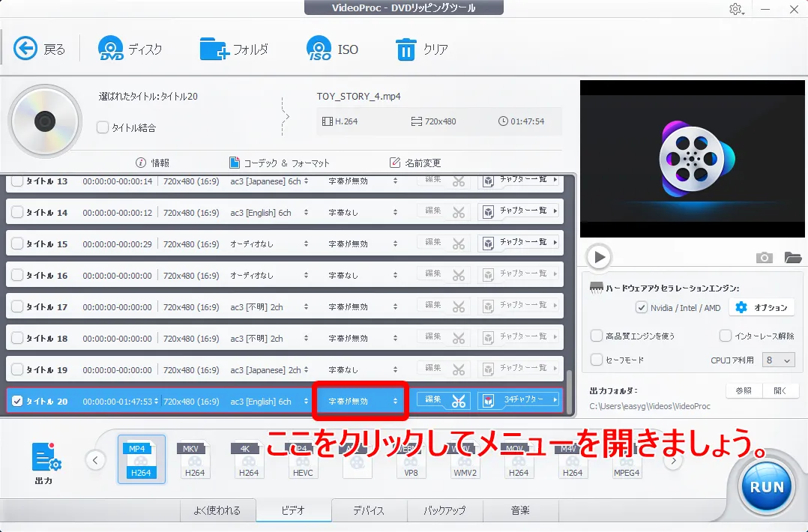Select MPEG4 output format

(626, 460)
